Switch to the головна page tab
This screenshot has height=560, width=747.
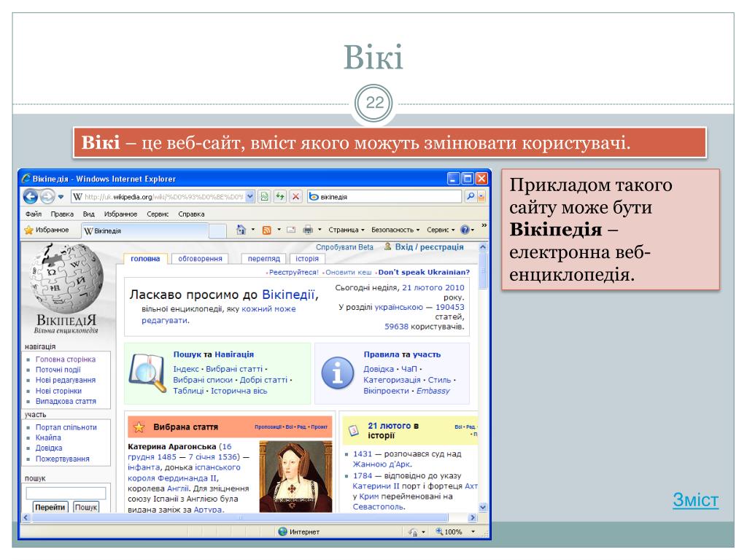(145, 259)
